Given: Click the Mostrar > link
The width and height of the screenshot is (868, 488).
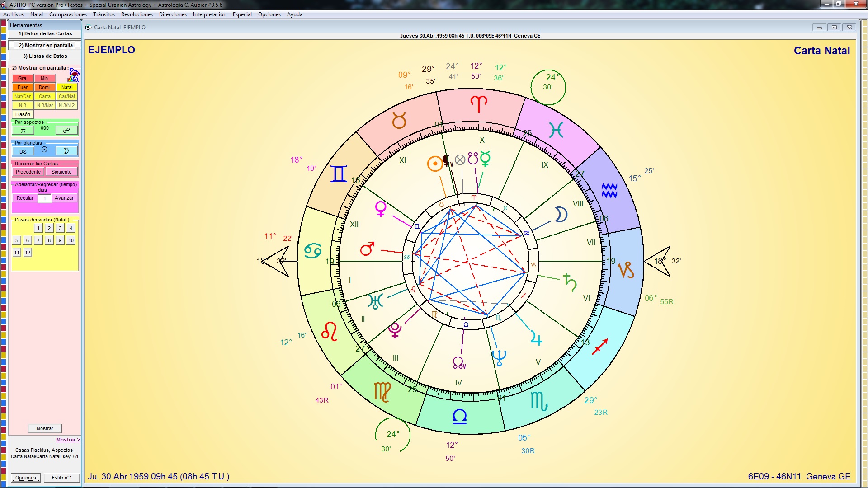Looking at the screenshot, I should tap(68, 440).
